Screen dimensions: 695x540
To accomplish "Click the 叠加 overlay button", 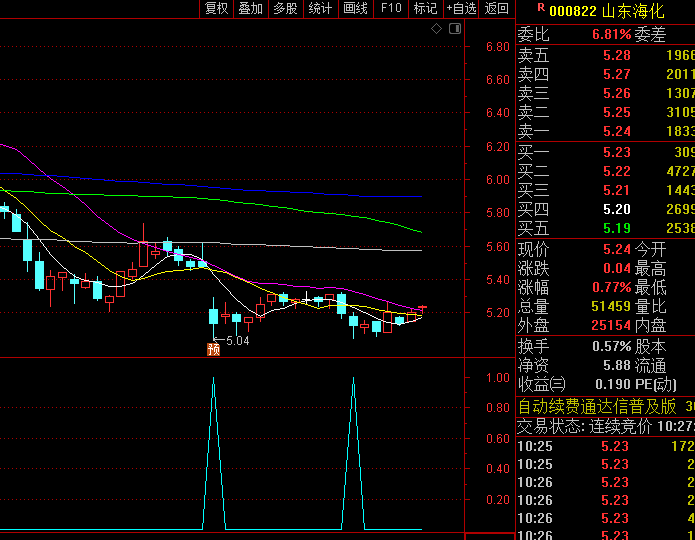I will (251, 9).
